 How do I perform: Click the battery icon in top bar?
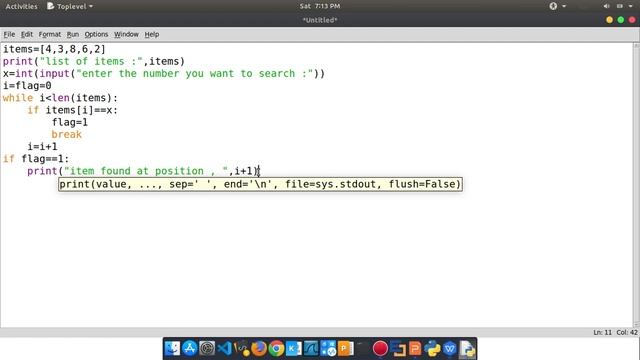click(619, 6)
